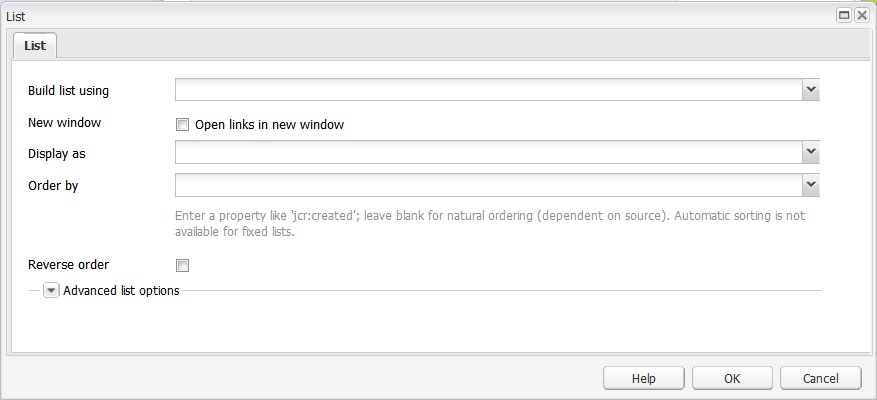Click the Display as input field

pyautogui.click(x=488, y=153)
